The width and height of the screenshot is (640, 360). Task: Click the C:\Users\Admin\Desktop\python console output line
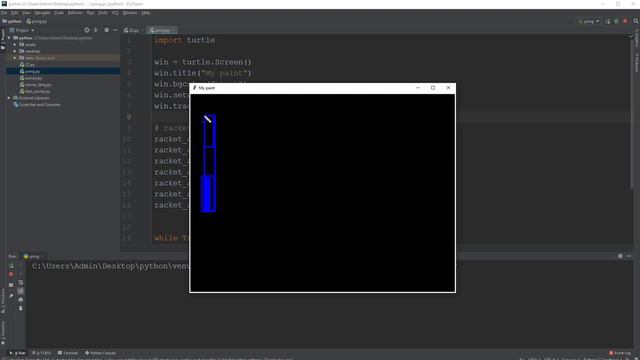point(111,266)
